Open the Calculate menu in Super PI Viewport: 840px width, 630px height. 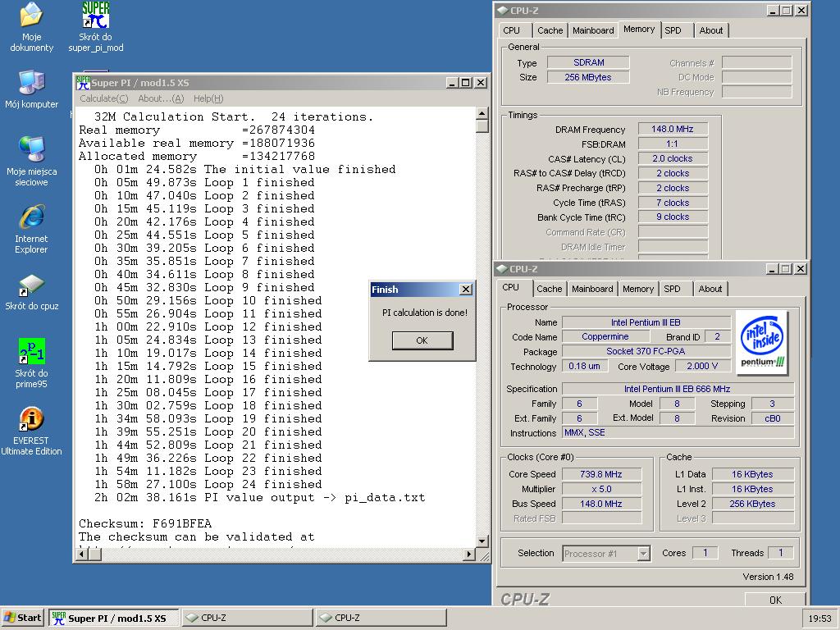[x=104, y=98]
